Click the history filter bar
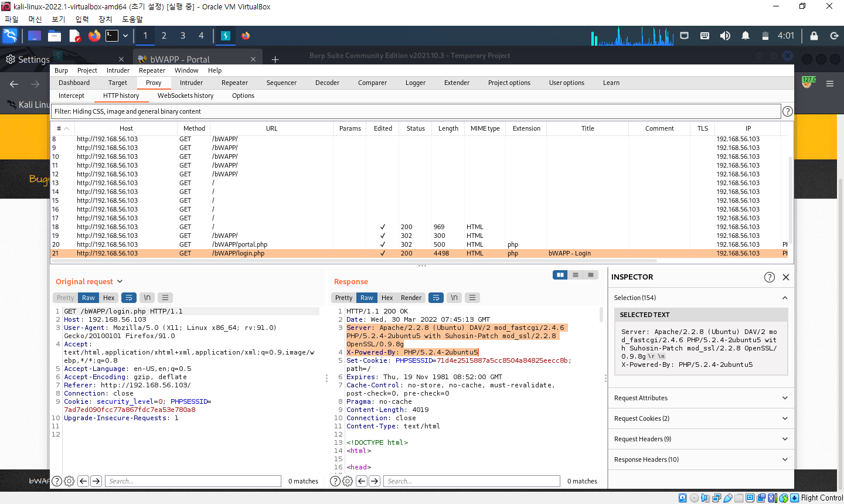844x504 pixels. (416, 111)
